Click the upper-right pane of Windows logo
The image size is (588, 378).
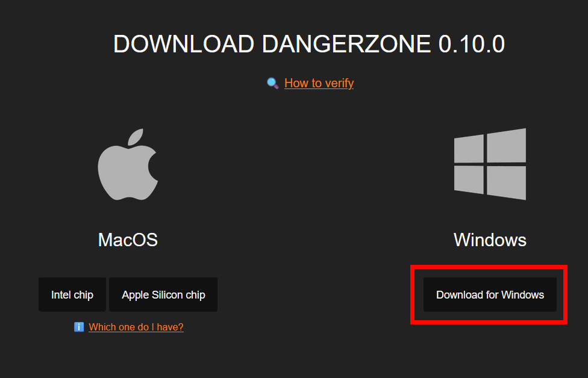coord(507,145)
